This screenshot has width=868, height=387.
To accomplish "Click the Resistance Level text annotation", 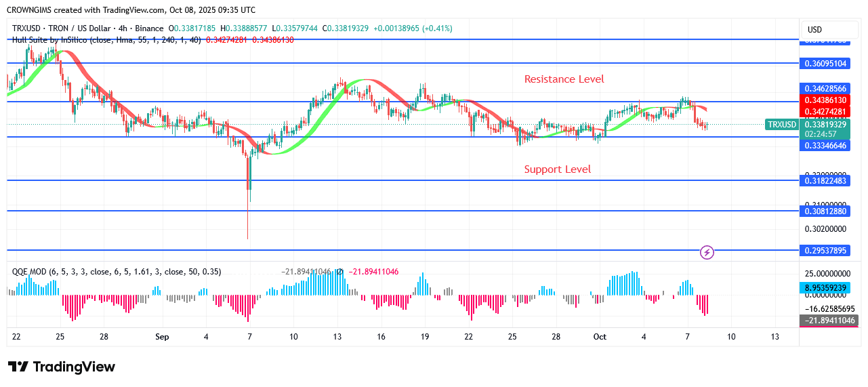I will point(564,79).
